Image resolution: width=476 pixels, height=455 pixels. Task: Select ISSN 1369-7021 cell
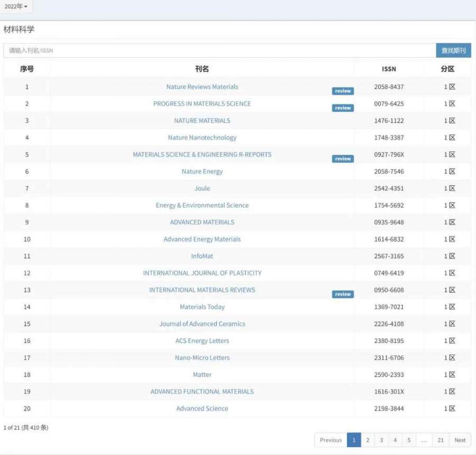389,307
